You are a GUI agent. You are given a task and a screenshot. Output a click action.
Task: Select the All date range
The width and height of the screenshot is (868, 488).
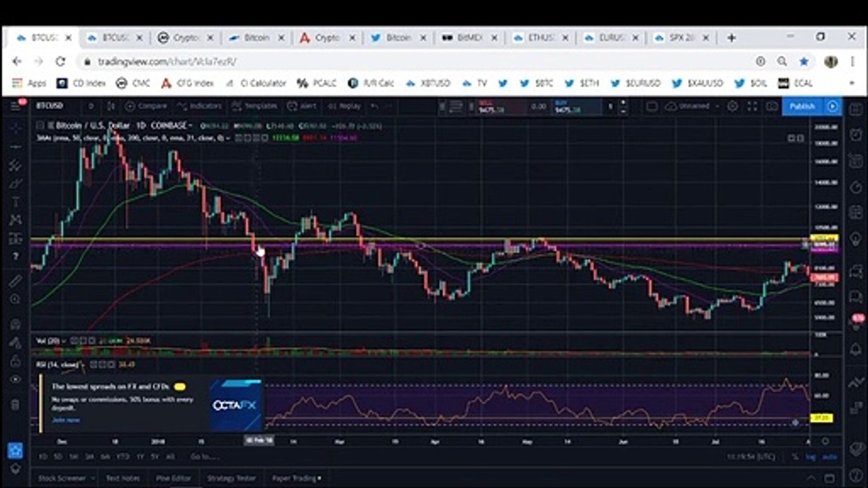170,457
